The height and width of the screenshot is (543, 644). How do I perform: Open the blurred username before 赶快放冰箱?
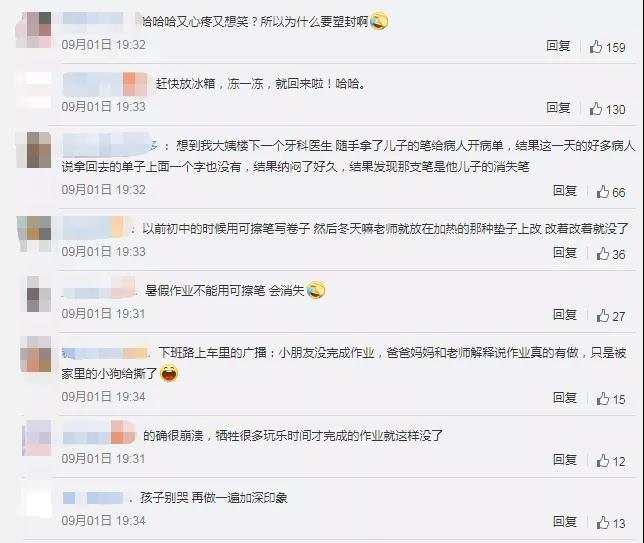click(105, 84)
